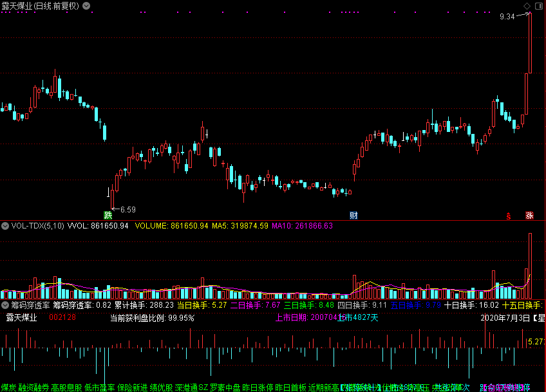546x392 pixels.
Task: Click the final tall red candlestick
Action: [530, 43]
